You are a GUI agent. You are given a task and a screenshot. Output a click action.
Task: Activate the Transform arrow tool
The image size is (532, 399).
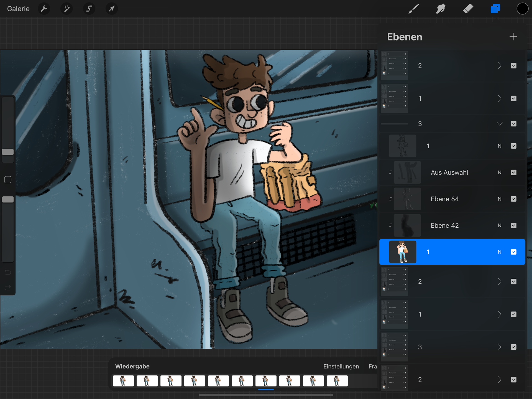pos(111,9)
